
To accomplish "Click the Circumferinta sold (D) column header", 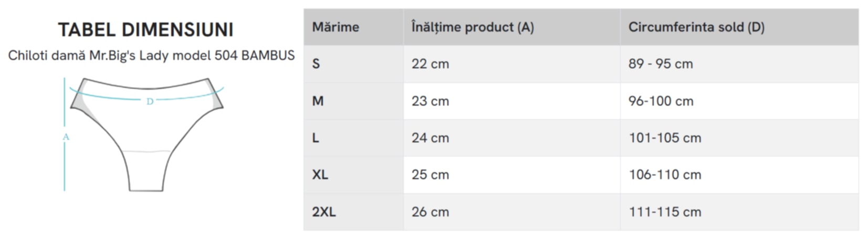I will pyautogui.click(x=696, y=27).
